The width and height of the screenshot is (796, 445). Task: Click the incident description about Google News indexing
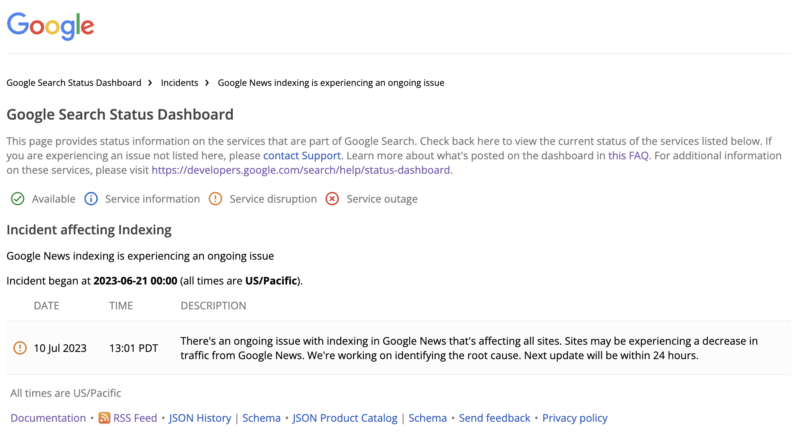click(x=469, y=348)
